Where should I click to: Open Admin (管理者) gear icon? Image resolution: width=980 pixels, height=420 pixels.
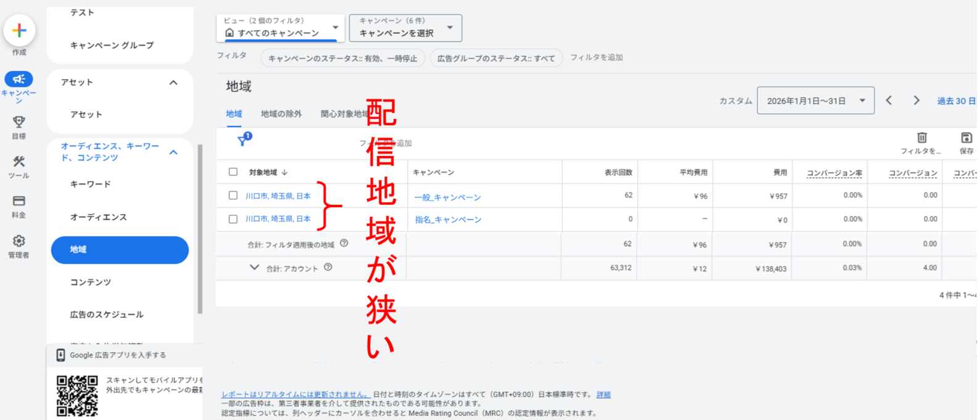click(x=19, y=241)
